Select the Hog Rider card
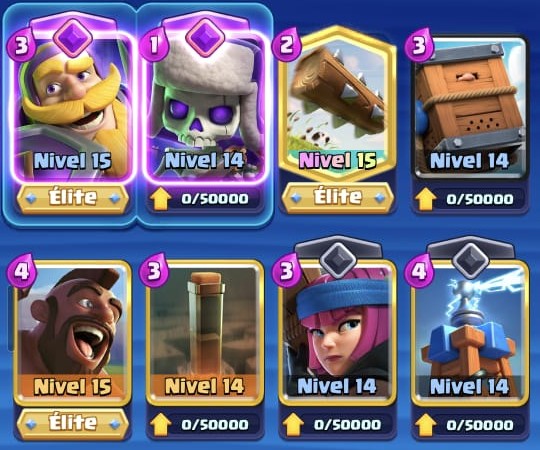Screen dimensions: 540x450 tap(72, 332)
